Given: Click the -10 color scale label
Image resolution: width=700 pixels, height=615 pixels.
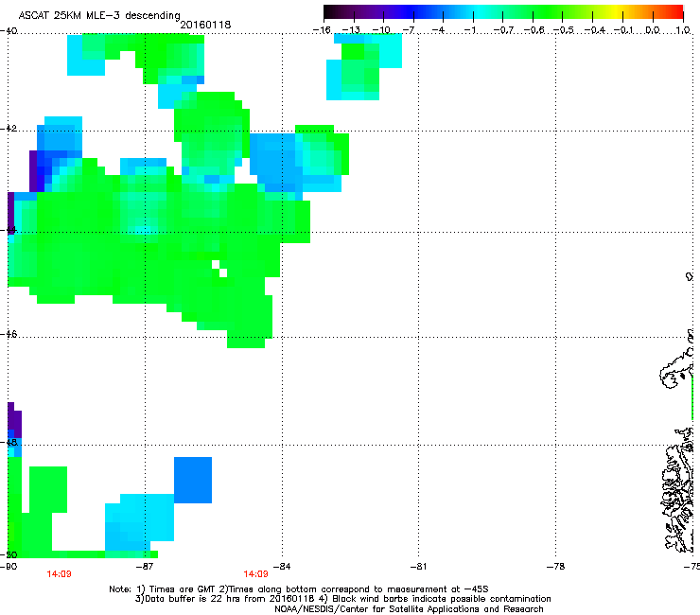Looking at the screenshot, I should [381, 30].
